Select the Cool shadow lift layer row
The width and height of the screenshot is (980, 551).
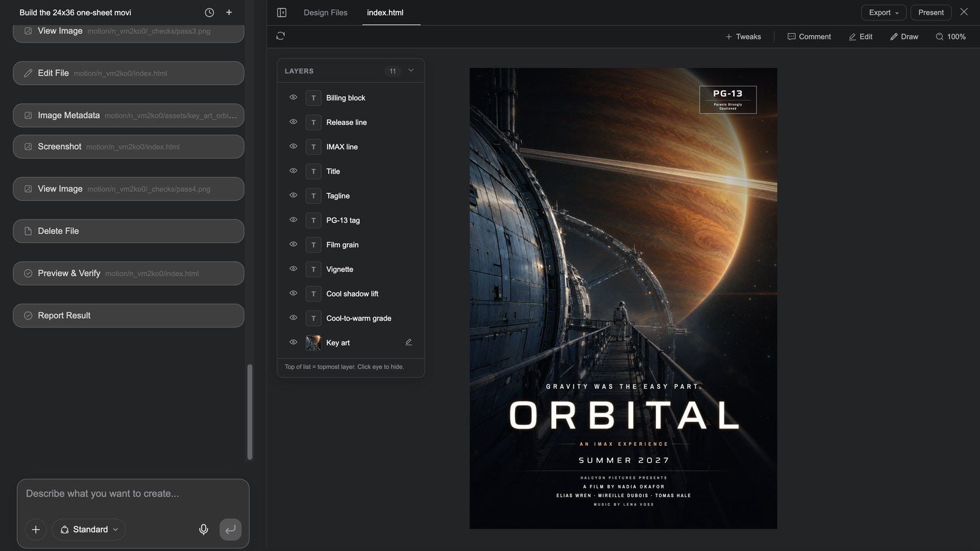pos(350,294)
